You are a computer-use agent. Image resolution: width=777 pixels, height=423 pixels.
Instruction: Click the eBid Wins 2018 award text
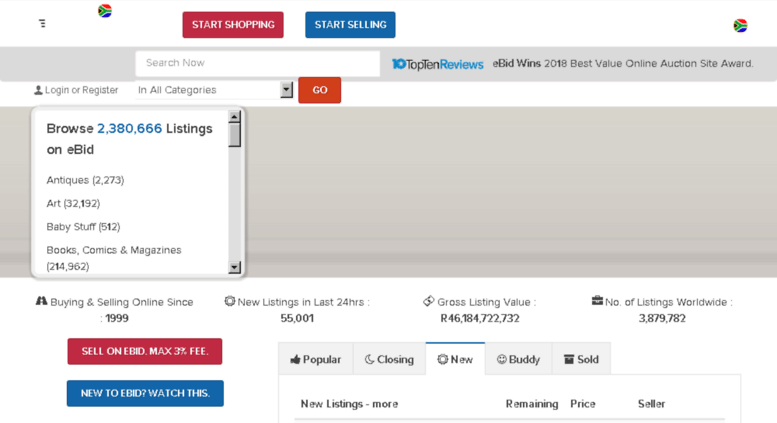(x=623, y=64)
